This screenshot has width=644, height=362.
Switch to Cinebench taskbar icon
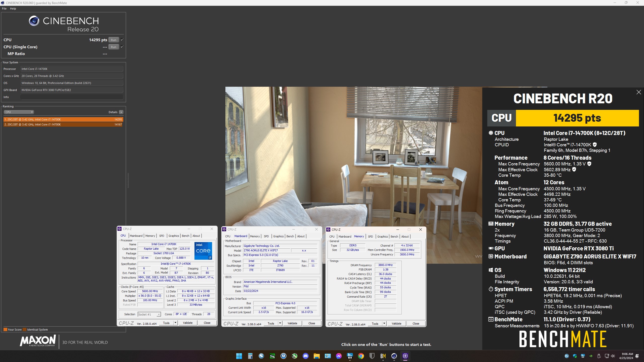[x=394, y=356]
